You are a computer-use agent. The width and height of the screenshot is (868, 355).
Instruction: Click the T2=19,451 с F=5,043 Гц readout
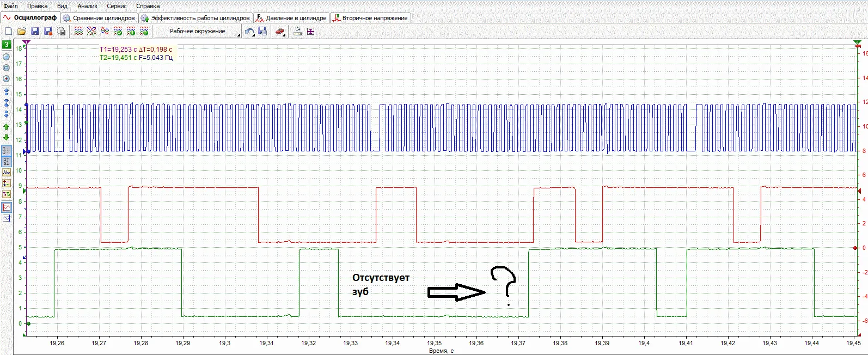point(136,57)
